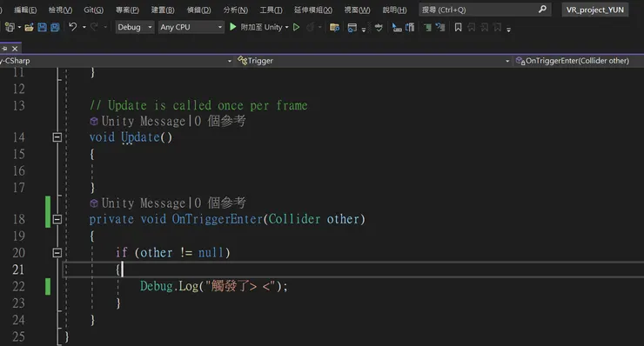644x346 pixels.
Task: Click the Find in Files folder icon
Action: click(334, 28)
